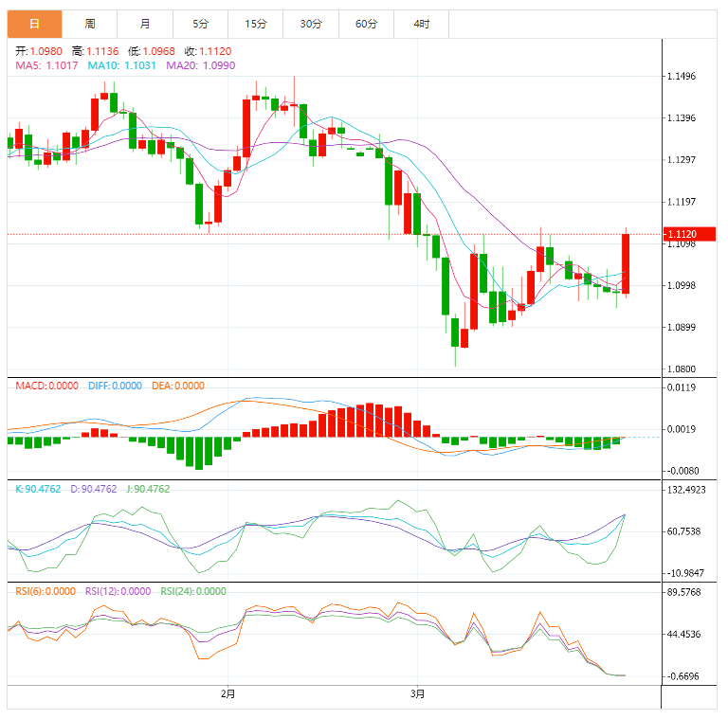Click the 2月 date axis marker

click(x=227, y=694)
